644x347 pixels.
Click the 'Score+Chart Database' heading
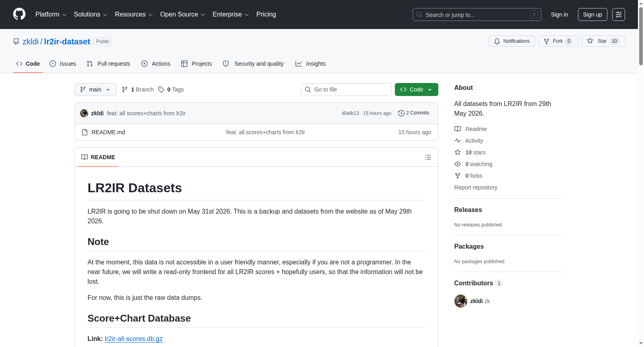[139, 318]
